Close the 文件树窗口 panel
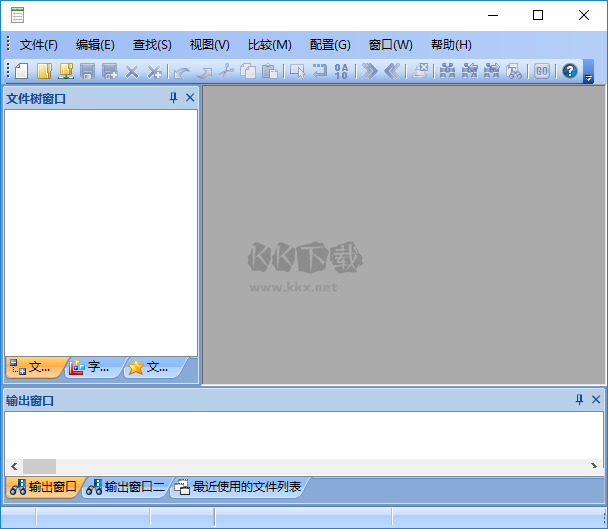 click(x=190, y=98)
